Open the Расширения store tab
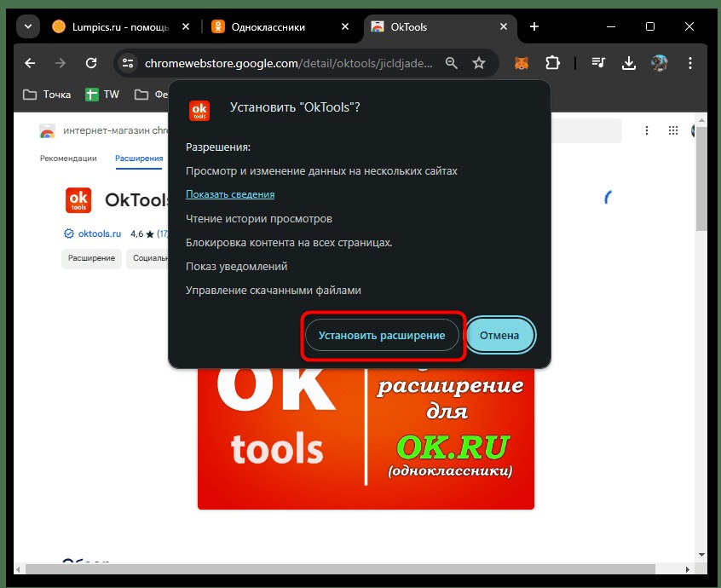This screenshot has height=588, width=721. [x=139, y=159]
